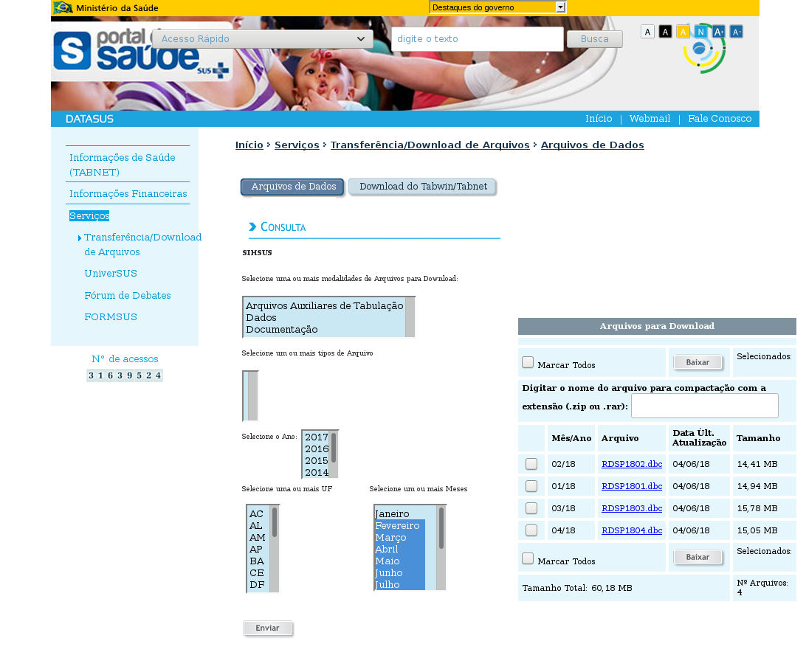Open Webmail link

coord(650,119)
